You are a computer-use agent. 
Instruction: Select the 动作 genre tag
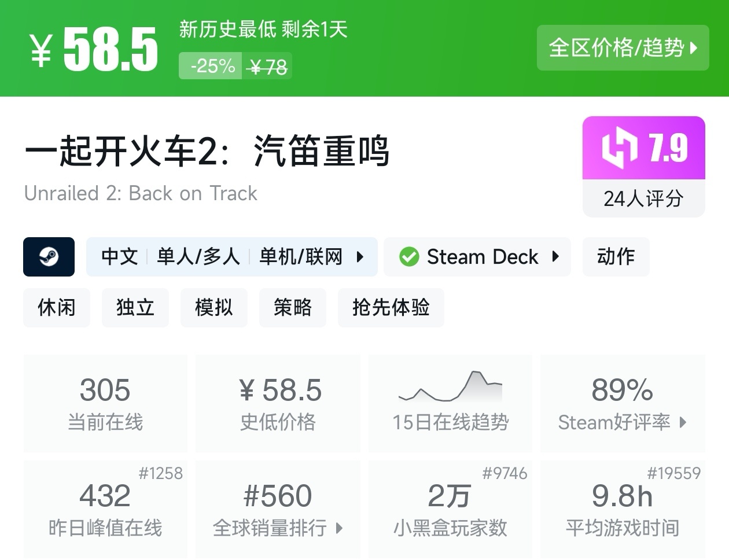(616, 257)
